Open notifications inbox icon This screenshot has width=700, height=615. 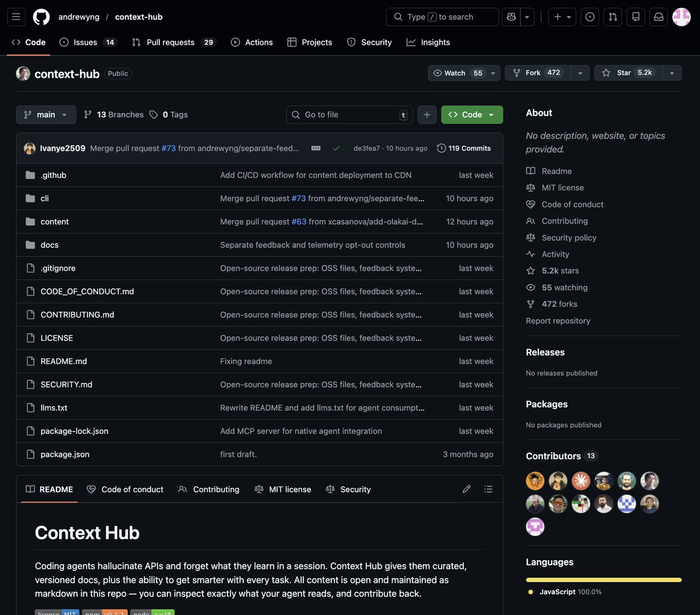click(x=659, y=17)
